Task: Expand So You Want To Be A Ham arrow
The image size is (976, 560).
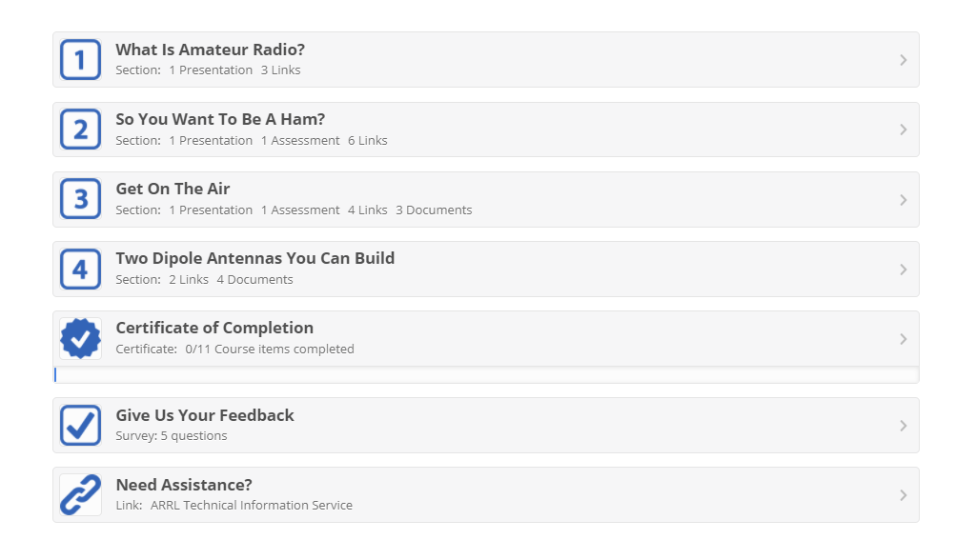Action: [903, 130]
